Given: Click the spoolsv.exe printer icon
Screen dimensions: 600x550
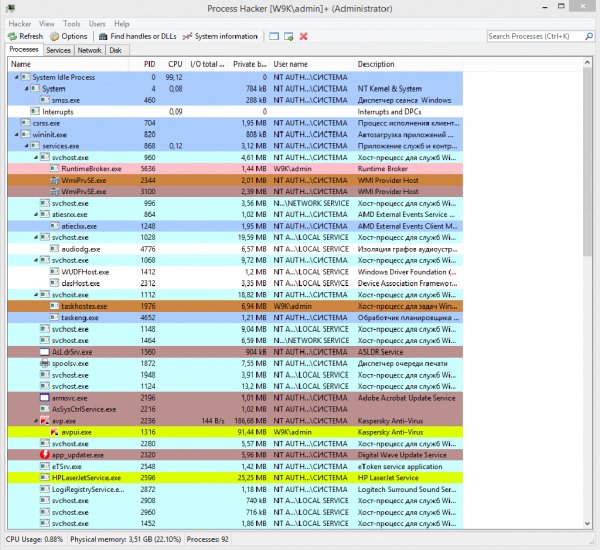Looking at the screenshot, I should point(45,363).
